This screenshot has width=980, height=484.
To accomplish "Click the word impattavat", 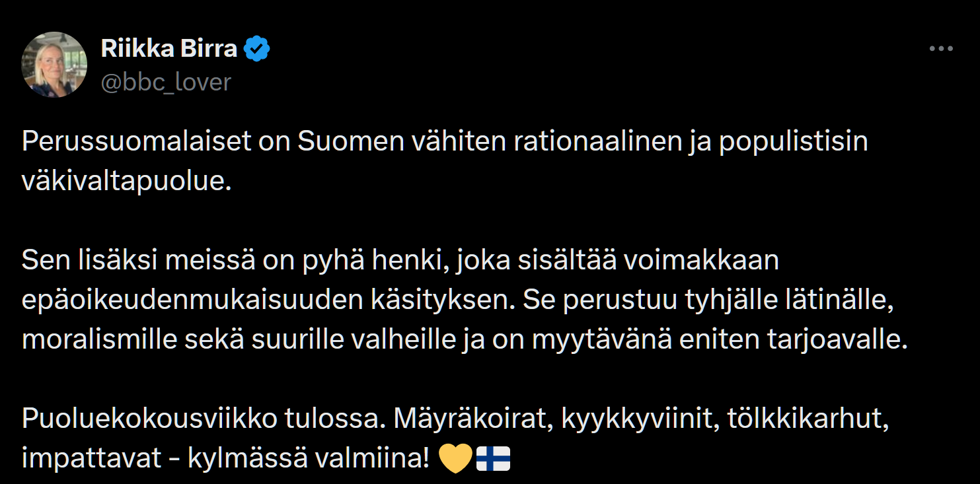I will tap(92, 458).
